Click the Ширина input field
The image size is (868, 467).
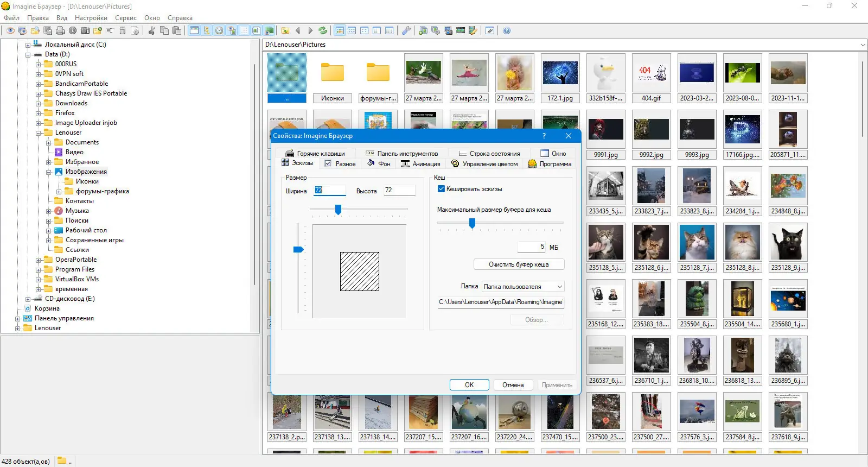[329, 190]
